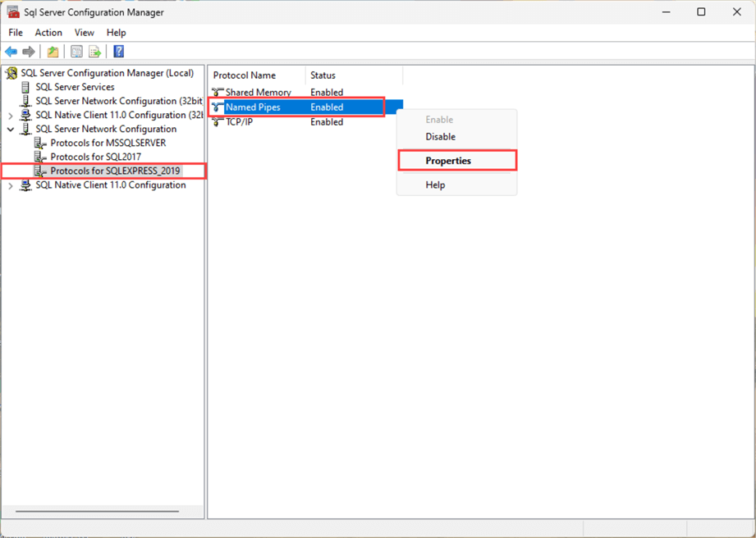Click the Sql Server Configuration Manager title icon

pos(13,12)
